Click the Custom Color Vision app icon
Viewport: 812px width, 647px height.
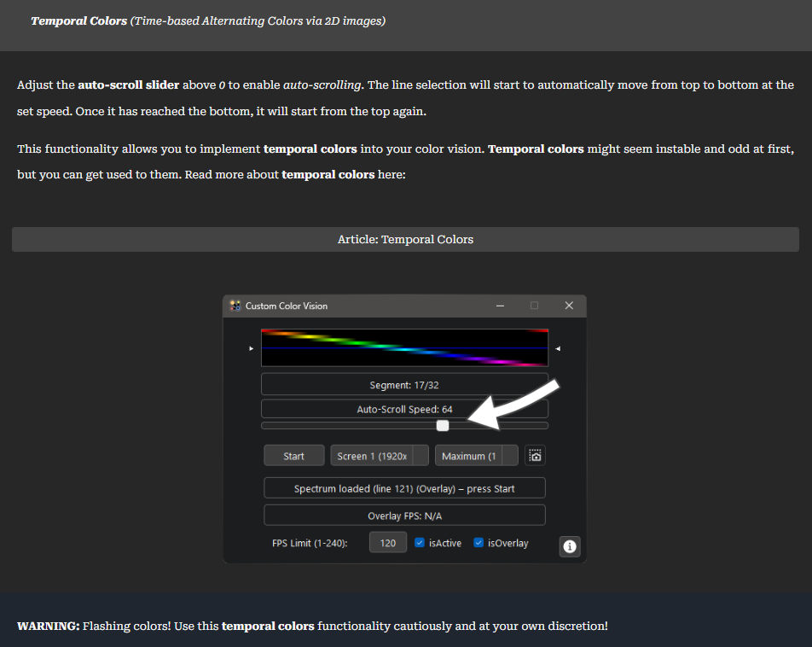point(235,306)
